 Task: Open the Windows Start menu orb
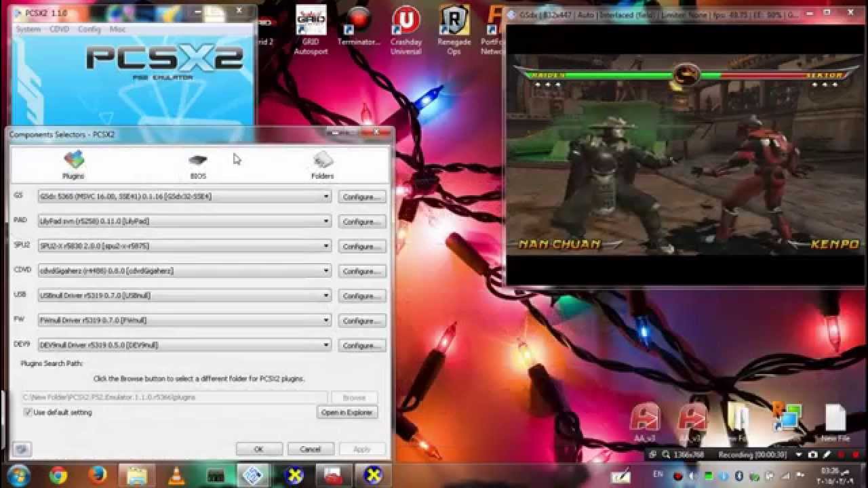tap(18, 475)
